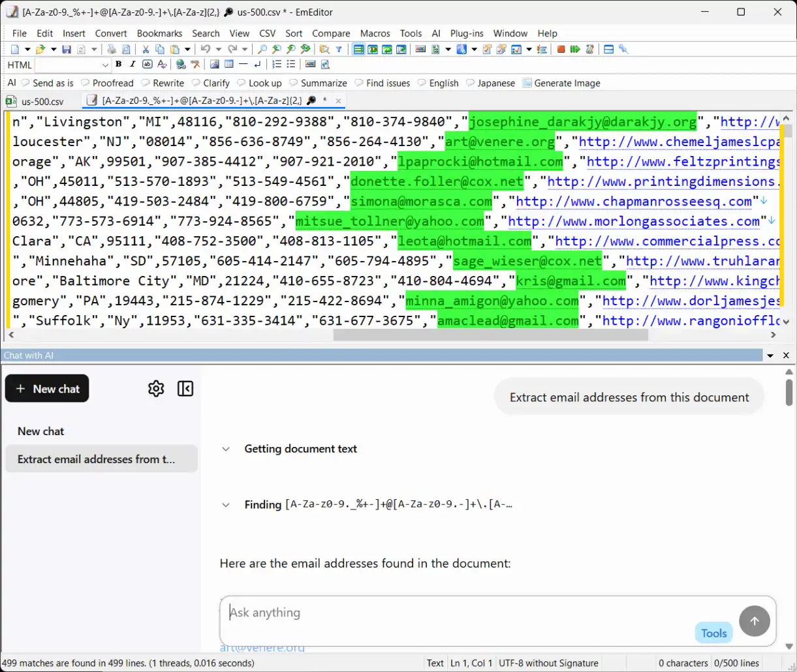Viewport: 797px width, 672px height.
Task: Click the Filter funnel toolbar icon
Action: tap(339, 49)
